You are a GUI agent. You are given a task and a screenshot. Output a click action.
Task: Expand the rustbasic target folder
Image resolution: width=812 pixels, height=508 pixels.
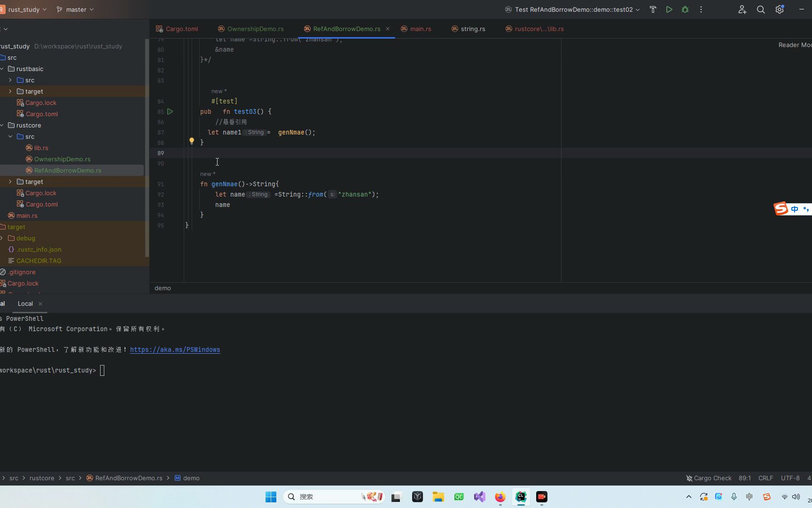pyautogui.click(x=10, y=91)
